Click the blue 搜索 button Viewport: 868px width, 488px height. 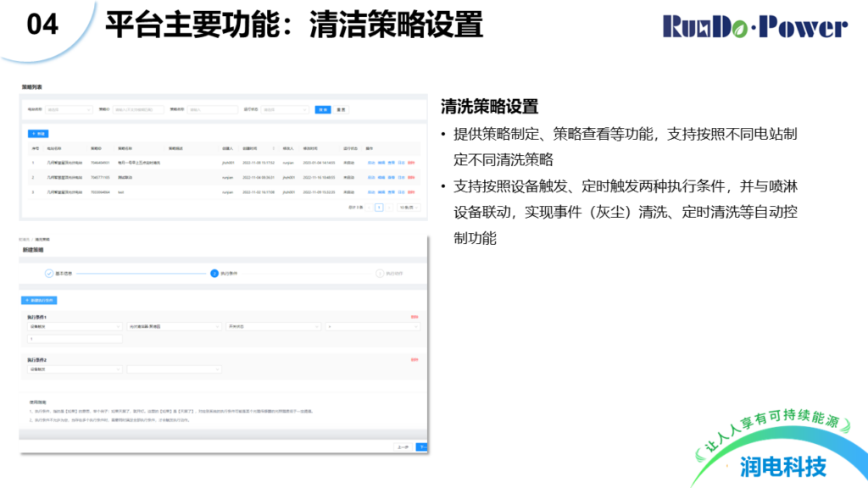click(323, 109)
